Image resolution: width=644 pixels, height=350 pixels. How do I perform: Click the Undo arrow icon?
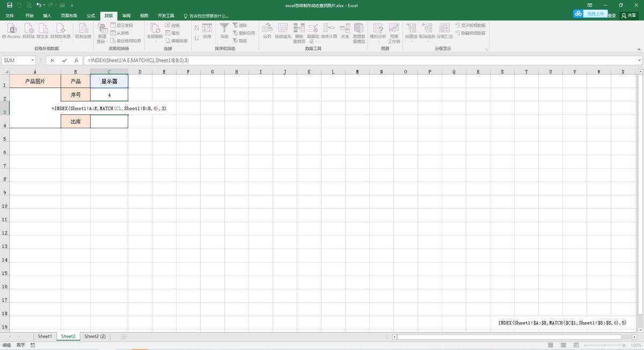39,5
